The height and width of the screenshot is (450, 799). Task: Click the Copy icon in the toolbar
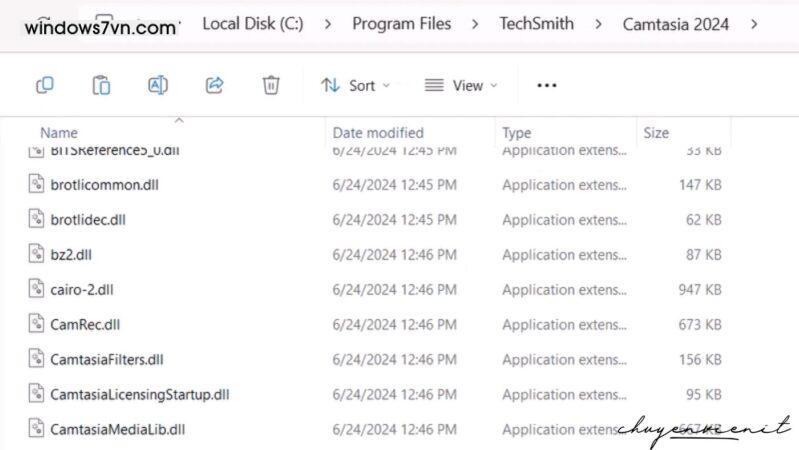[x=45, y=86]
